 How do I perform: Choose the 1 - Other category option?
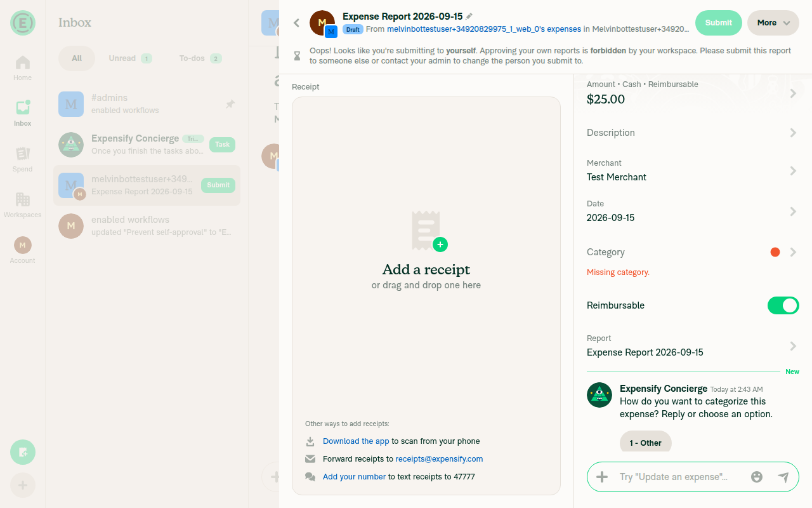(646, 443)
